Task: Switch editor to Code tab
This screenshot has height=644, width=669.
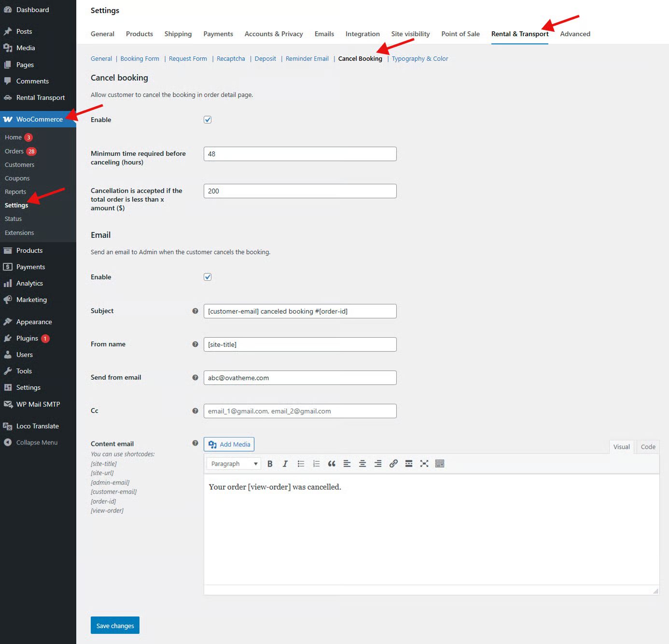Action: (648, 447)
